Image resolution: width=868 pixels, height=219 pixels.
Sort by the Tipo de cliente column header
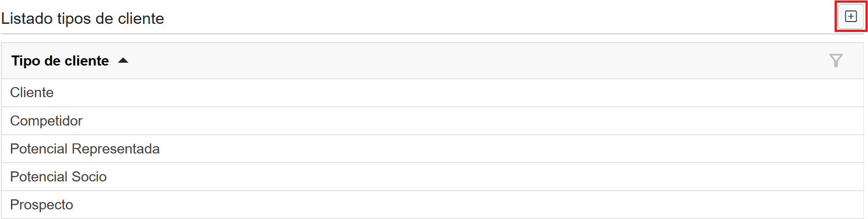pyautogui.click(x=60, y=61)
